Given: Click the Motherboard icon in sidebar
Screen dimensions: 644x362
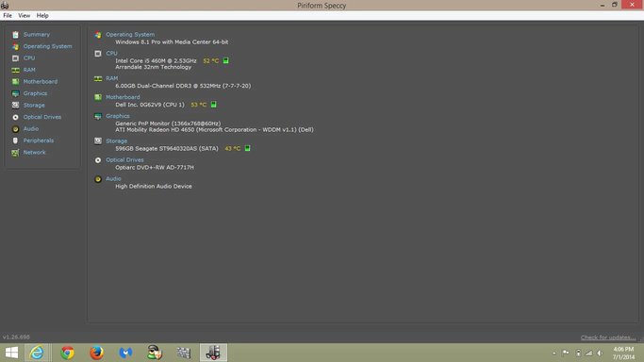Looking at the screenshot, I should click(x=15, y=82).
